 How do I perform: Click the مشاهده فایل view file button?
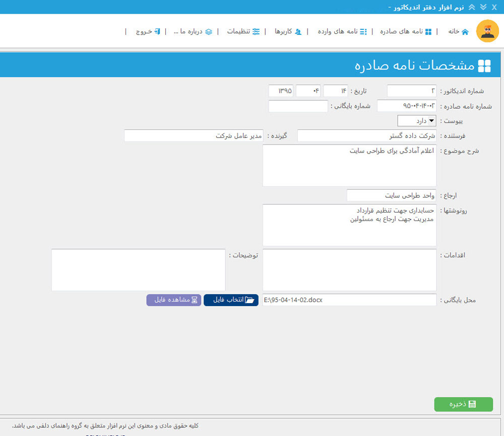click(x=173, y=300)
